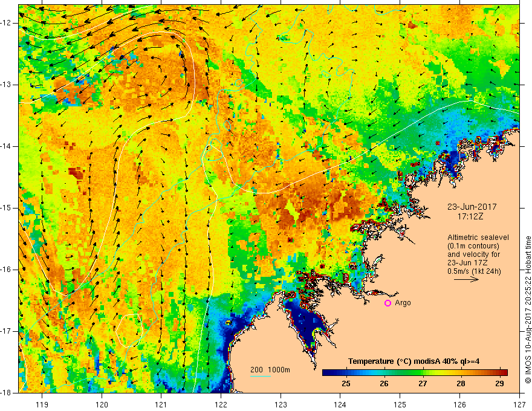Click the latitude axis label '-18'
532x411 pixels.
(x=6, y=393)
